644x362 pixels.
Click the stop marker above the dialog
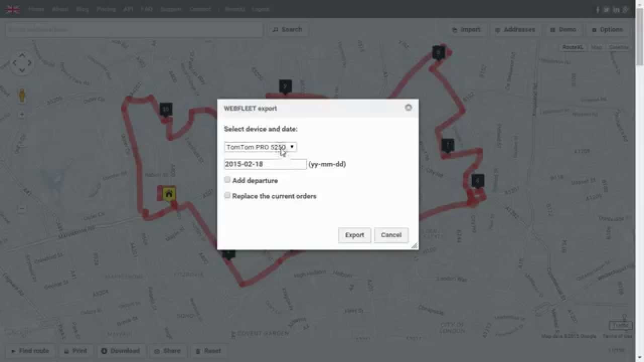click(285, 86)
